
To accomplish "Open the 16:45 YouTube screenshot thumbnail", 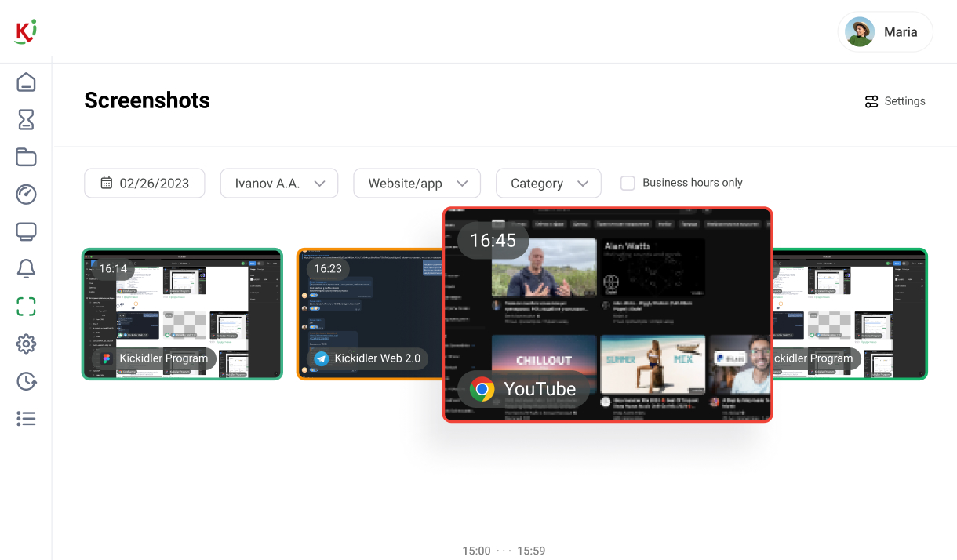I will pos(607,314).
